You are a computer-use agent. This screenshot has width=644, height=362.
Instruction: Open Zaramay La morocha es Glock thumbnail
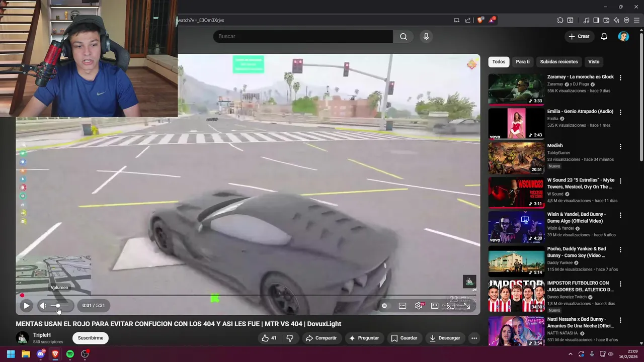click(x=516, y=89)
